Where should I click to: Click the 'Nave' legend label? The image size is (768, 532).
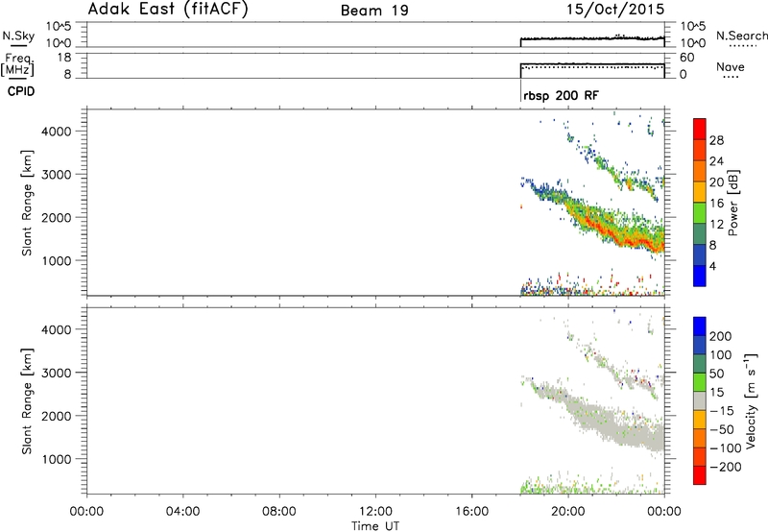tap(731, 67)
